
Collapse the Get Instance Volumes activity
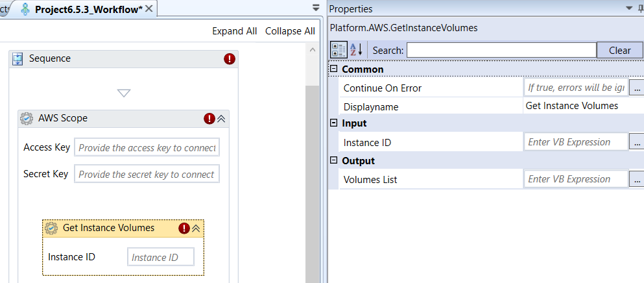pyautogui.click(x=196, y=228)
